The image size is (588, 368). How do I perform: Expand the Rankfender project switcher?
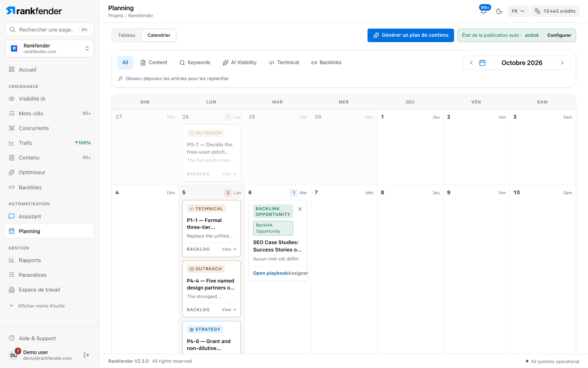click(49, 49)
